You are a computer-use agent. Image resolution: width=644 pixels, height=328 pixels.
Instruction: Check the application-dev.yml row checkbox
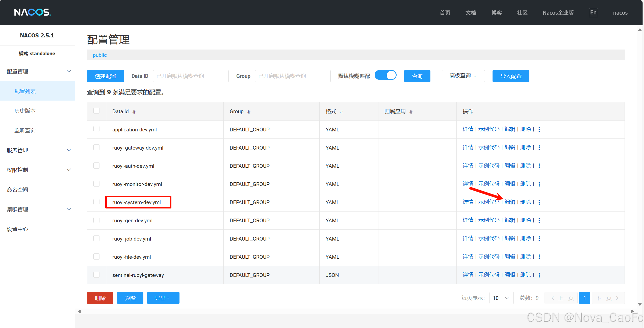click(96, 129)
